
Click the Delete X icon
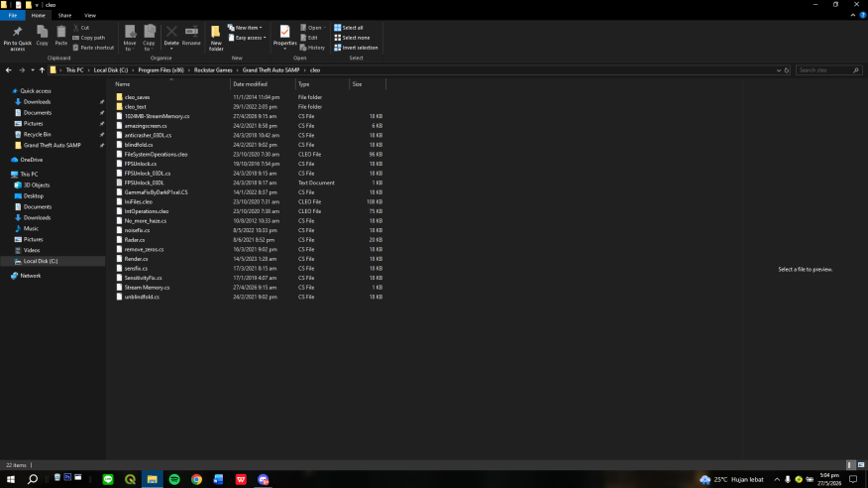(x=171, y=32)
